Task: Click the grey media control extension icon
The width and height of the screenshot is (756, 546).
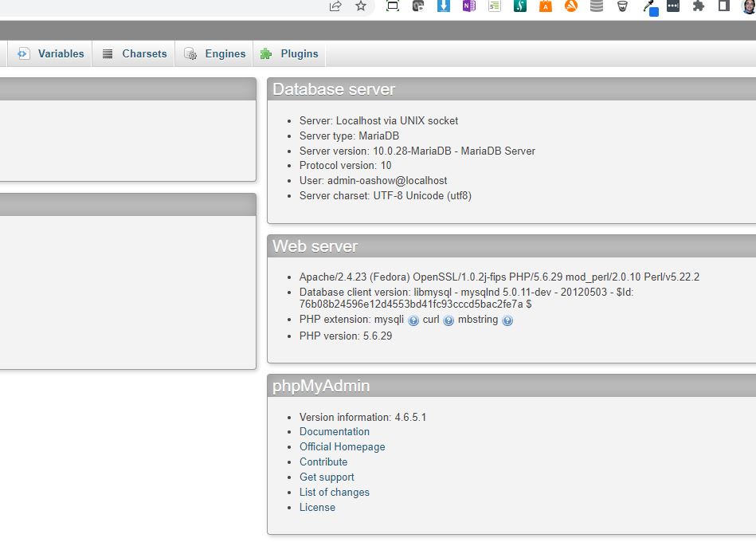Action: pyautogui.click(x=418, y=6)
